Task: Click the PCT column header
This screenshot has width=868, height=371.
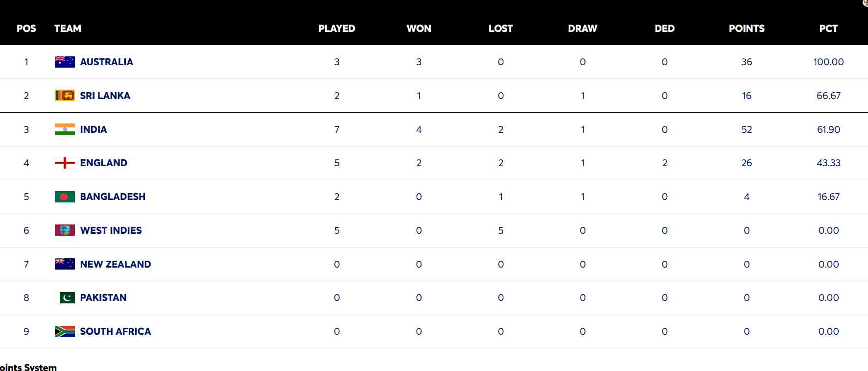Action: 828,28
